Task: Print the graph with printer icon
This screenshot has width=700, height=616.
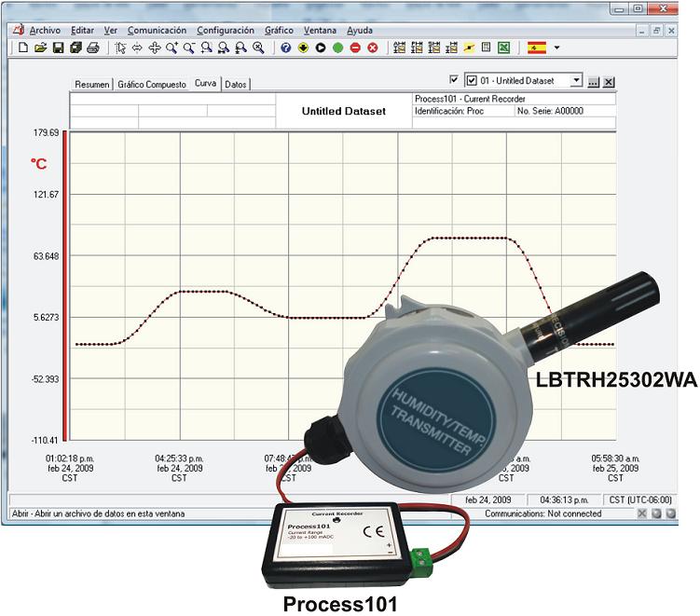Action: (x=93, y=48)
